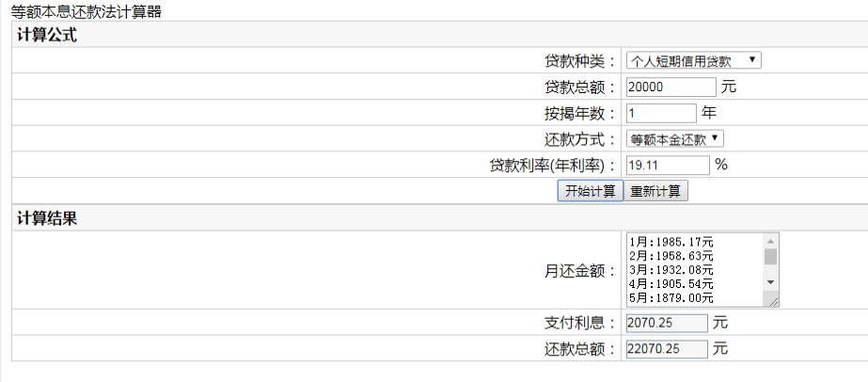Screen dimensions: 868x382
Task: Click the 5月:1879.00元 result line
Action: click(x=672, y=297)
